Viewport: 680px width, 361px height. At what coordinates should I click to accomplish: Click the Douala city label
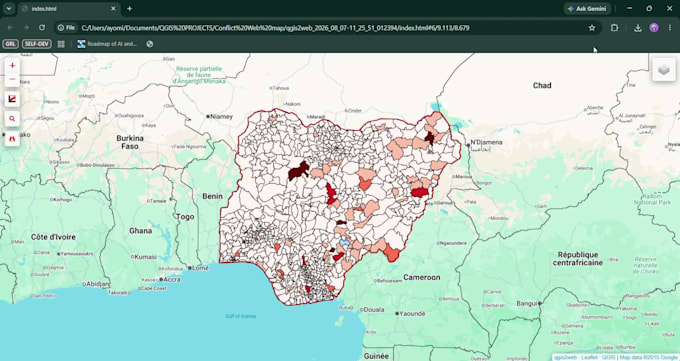[374, 310]
